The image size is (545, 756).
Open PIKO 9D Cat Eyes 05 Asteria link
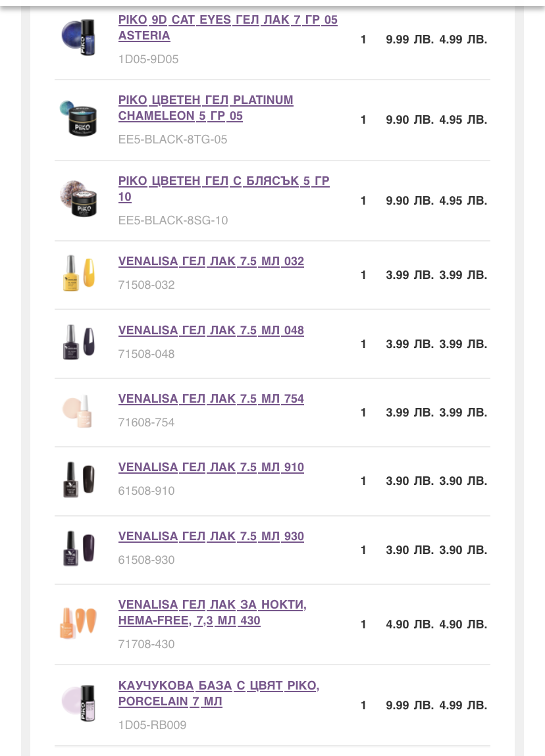click(228, 28)
